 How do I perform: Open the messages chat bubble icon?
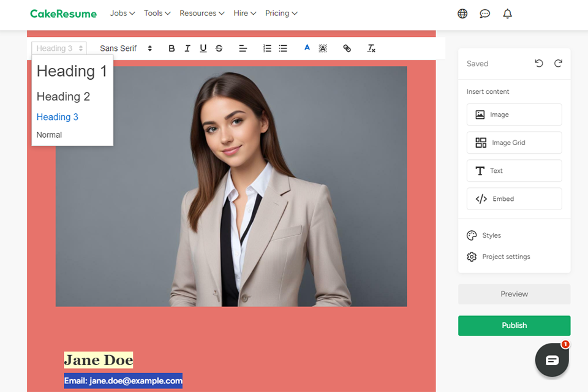click(x=485, y=14)
